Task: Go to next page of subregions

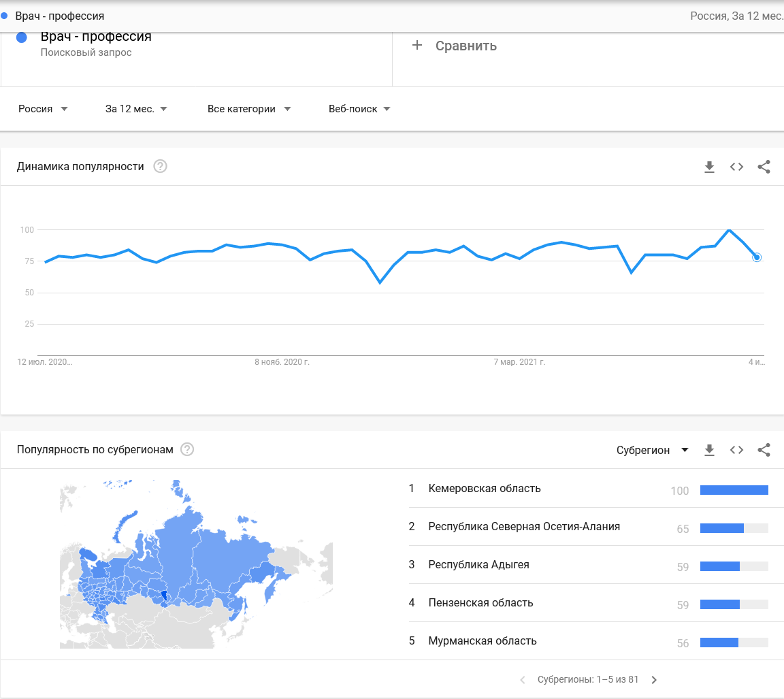Action: coord(654,679)
